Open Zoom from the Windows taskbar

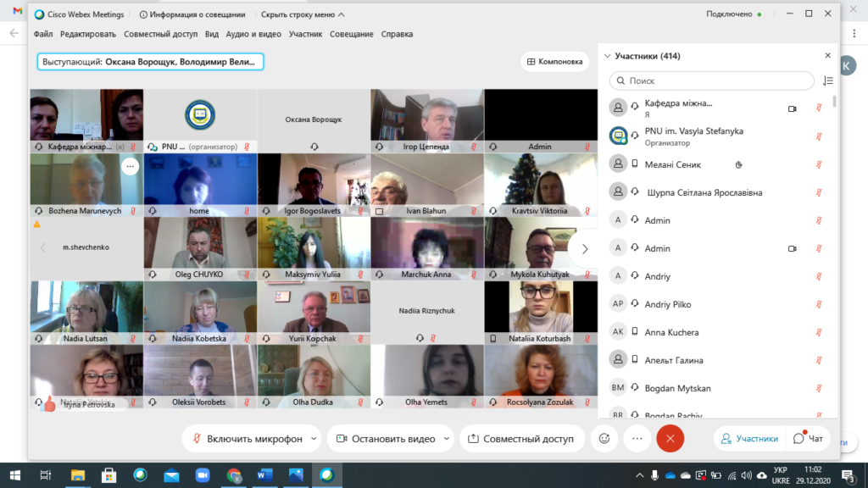[x=203, y=475]
